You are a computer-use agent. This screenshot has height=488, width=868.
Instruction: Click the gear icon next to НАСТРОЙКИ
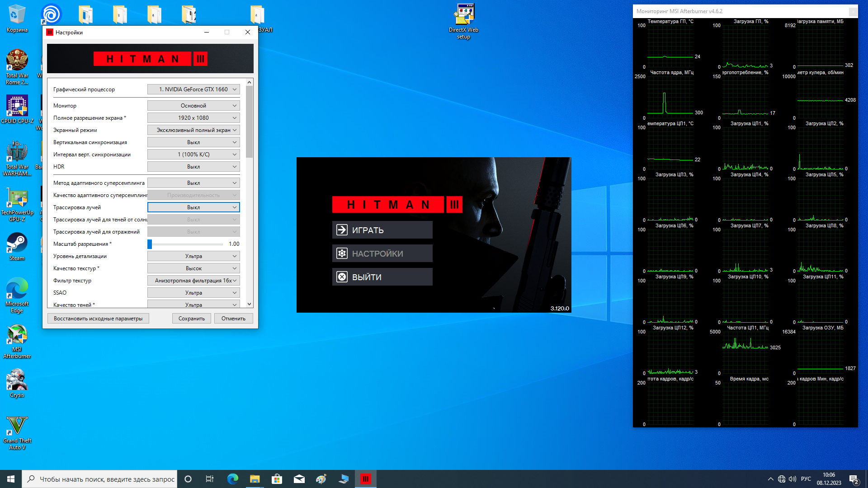pos(342,253)
